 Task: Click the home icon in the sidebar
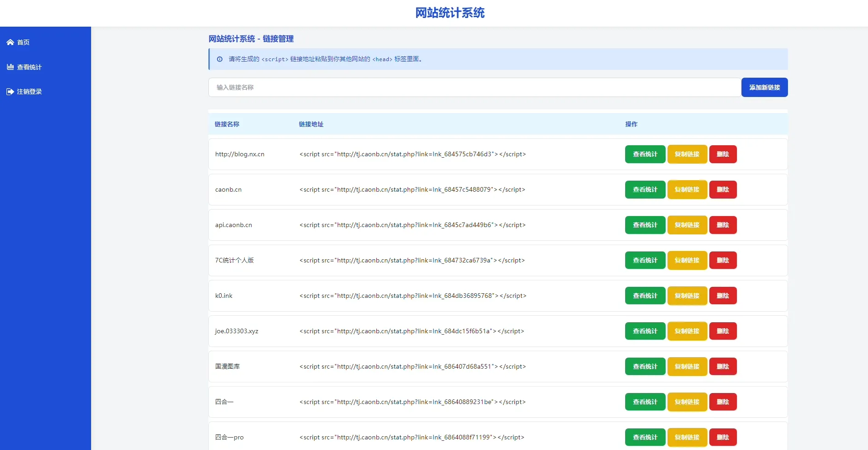(10, 42)
